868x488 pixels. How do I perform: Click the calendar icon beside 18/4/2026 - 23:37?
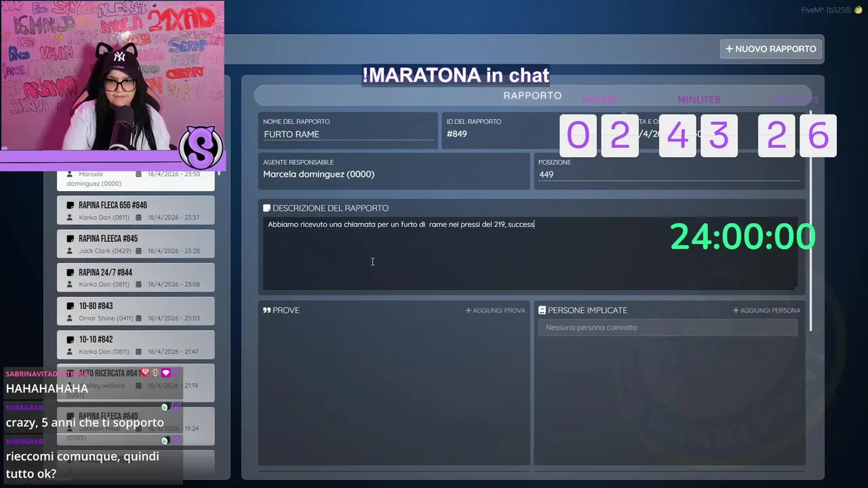point(139,218)
